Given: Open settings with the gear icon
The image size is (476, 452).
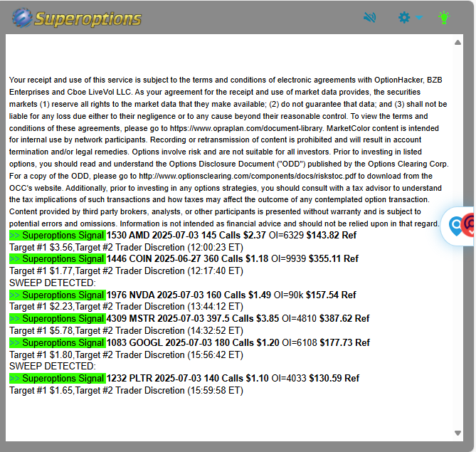Looking at the screenshot, I should (404, 18).
